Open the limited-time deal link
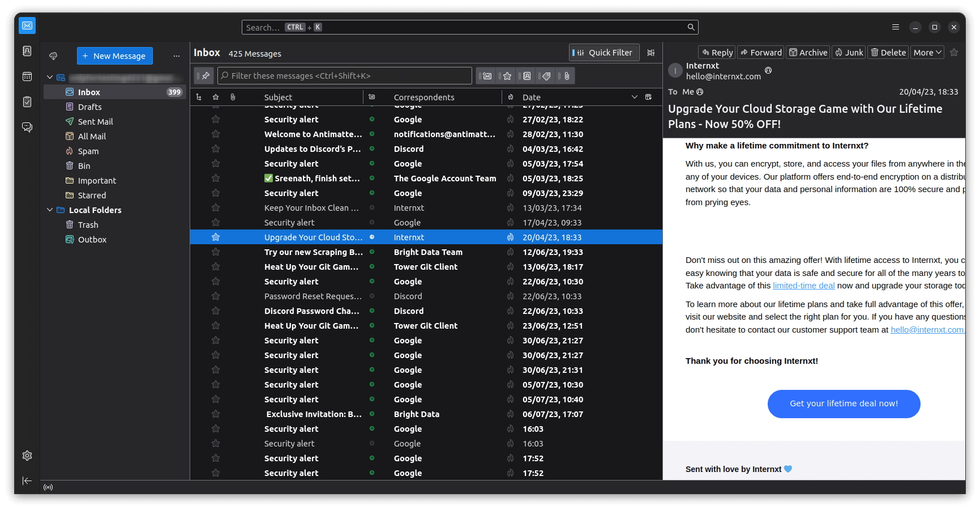The image size is (980, 510). click(x=803, y=285)
